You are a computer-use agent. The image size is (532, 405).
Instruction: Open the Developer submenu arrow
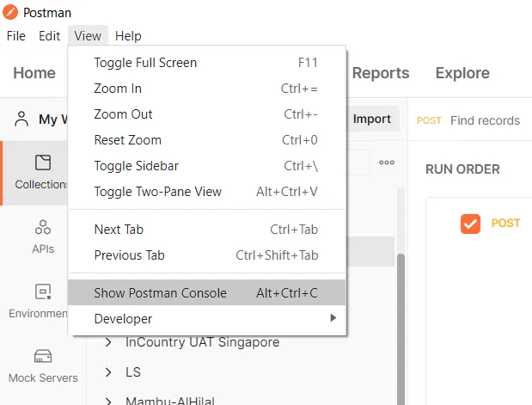tap(333, 318)
